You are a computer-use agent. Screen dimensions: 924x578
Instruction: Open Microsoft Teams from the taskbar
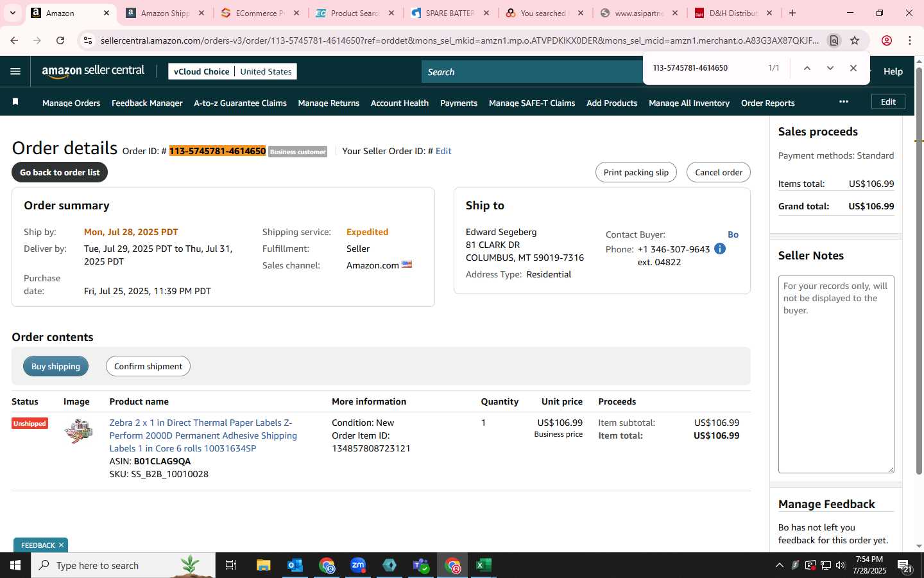click(x=421, y=565)
